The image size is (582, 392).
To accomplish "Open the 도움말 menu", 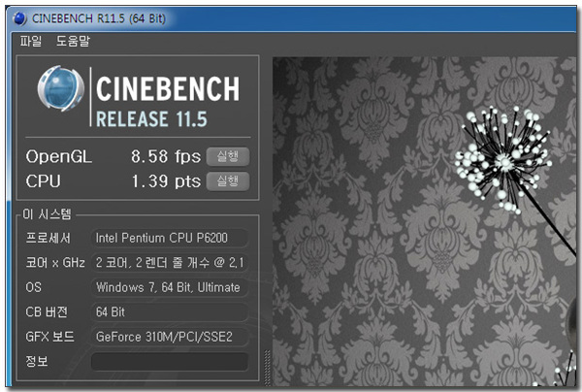I will point(73,41).
